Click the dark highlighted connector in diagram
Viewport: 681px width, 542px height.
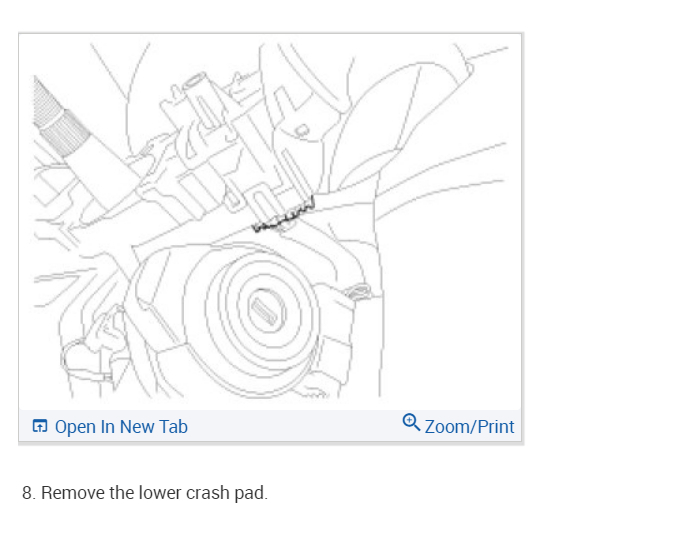click(284, 216)
